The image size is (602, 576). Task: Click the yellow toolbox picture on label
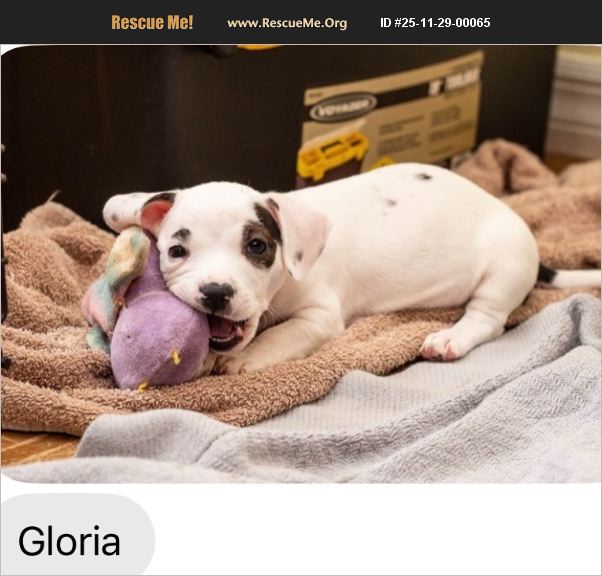coord(332,156)
